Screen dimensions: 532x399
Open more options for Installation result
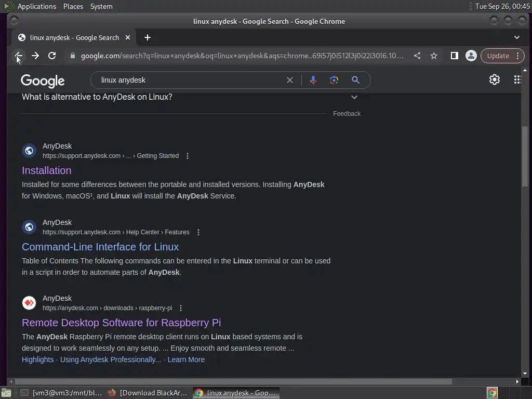[x=187, y=156]
